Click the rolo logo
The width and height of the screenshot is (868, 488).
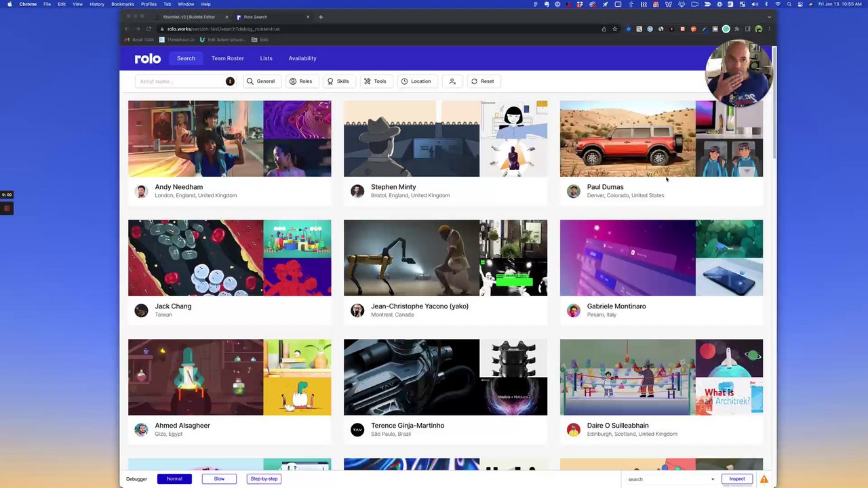click(x=147, y=59)
